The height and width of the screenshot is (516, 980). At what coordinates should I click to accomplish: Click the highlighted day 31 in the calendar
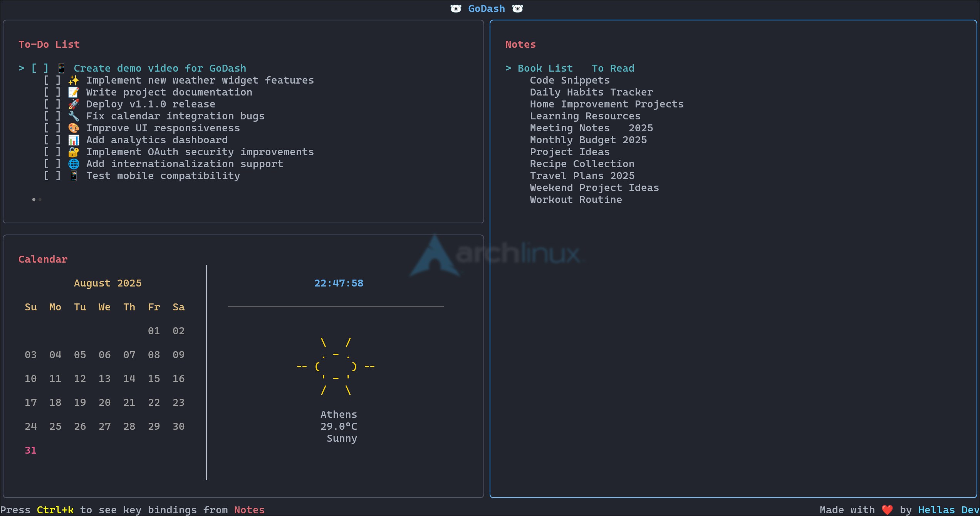(x=30, y=450)
